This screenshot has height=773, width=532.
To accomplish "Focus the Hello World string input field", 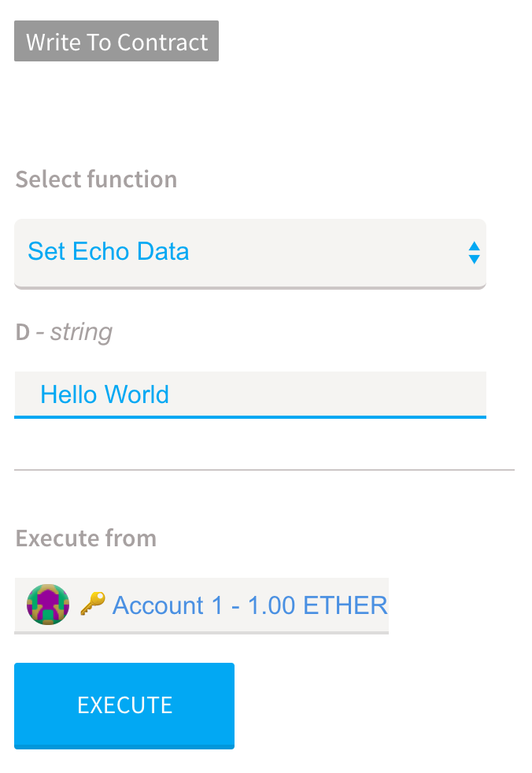I will [250, 395].
